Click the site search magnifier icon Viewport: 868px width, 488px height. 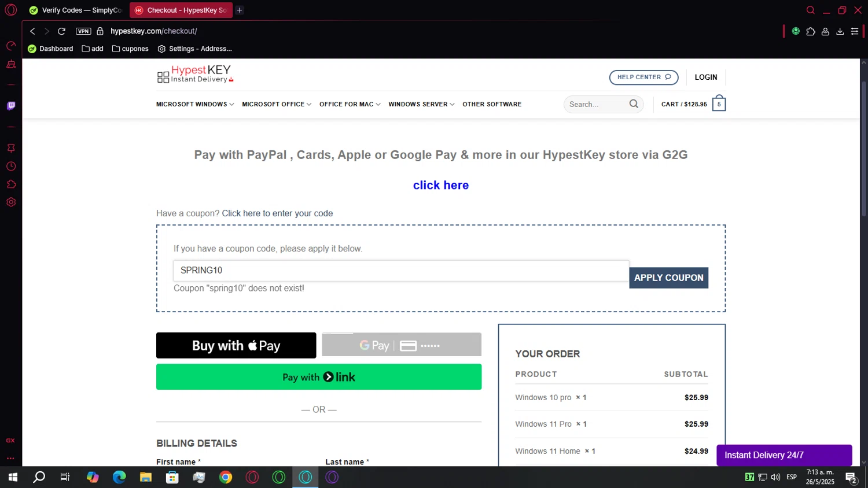point(634,104)
